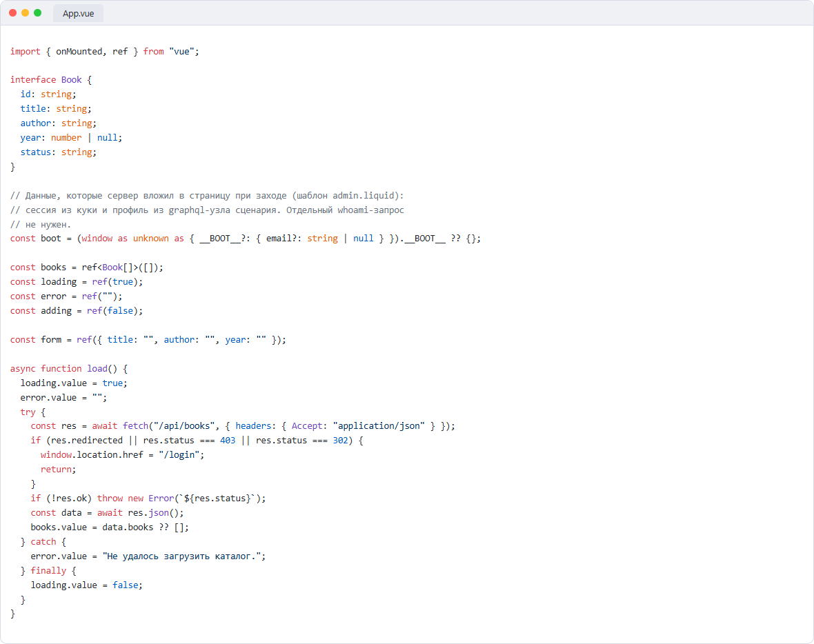Viewport: 814px width, 644px height.
Task: Click the window.location.href "/login" line
Action: pos(123,455)
